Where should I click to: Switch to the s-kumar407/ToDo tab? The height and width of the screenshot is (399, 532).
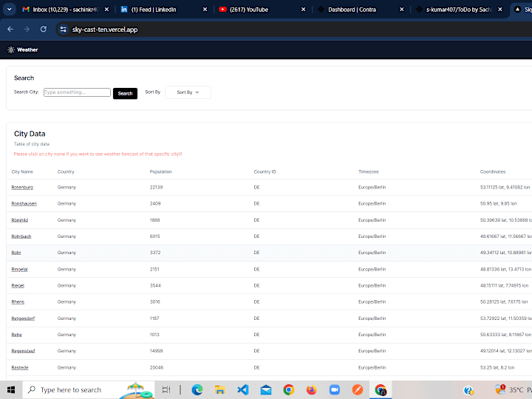click(454, 10)
